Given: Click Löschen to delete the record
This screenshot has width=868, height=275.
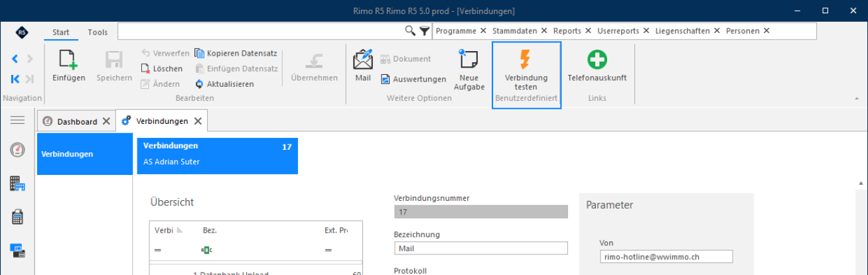Looking at the screenshot, I should 162,68.
